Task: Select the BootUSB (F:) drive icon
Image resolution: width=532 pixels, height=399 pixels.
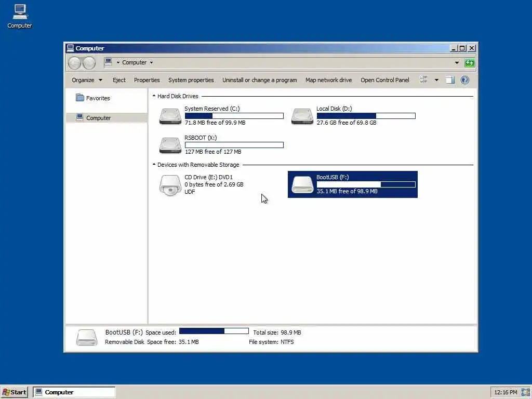Action: pyautogui.click(x=302, y=184)
